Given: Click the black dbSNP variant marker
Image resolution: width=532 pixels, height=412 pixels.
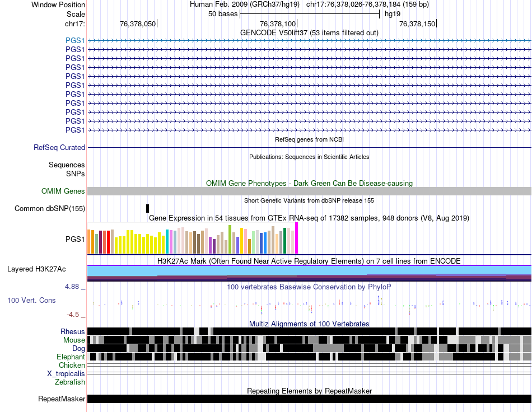Looking at the screenshot, I should 148,209.
